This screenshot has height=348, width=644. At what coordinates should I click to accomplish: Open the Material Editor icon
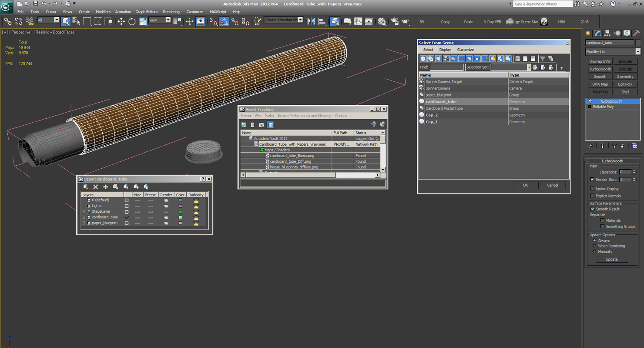(382, 21)
